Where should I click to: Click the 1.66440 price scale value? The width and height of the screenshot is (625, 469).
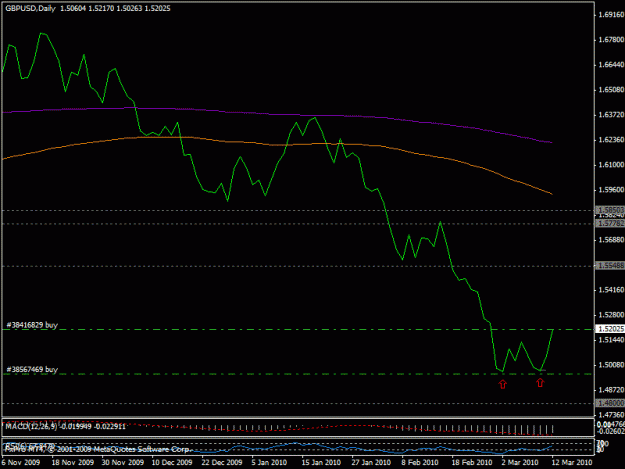[611, 65]
